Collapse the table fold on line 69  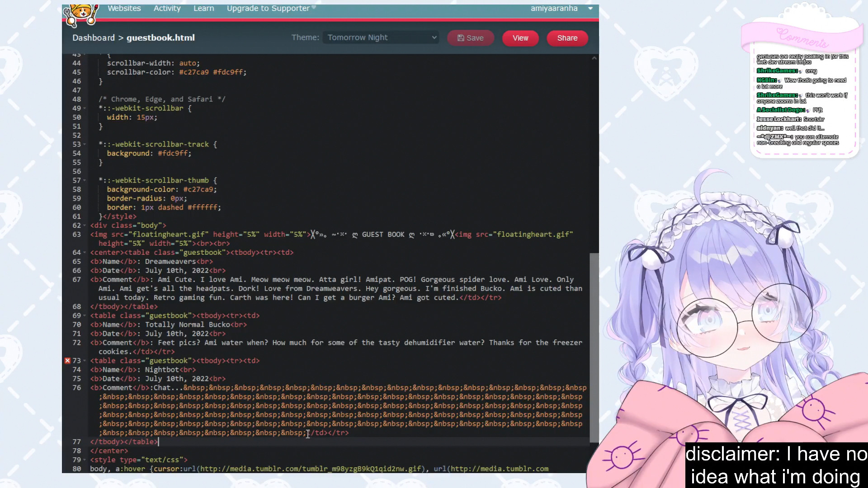(x=85, y=316)
